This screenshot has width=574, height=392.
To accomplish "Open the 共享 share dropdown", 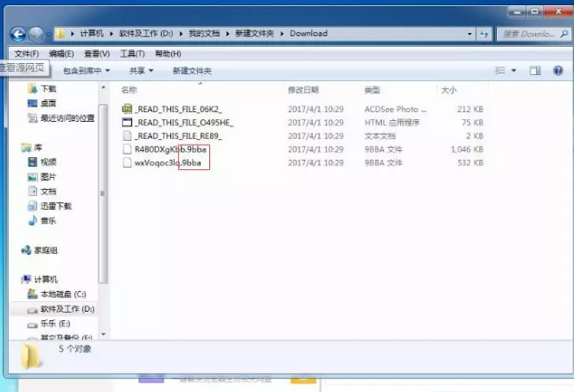I will point(140,71).
